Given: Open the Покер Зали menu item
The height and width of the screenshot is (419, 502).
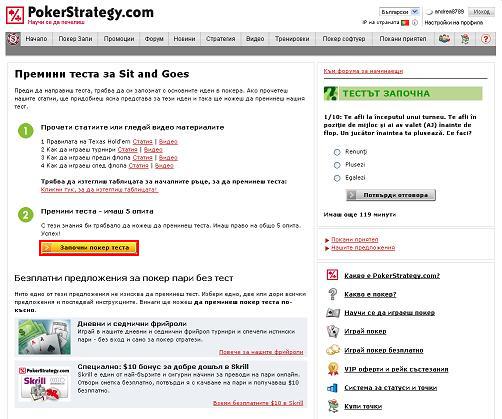Looking at the screenshot, I should pyautogui.click(x=75, y=39).
